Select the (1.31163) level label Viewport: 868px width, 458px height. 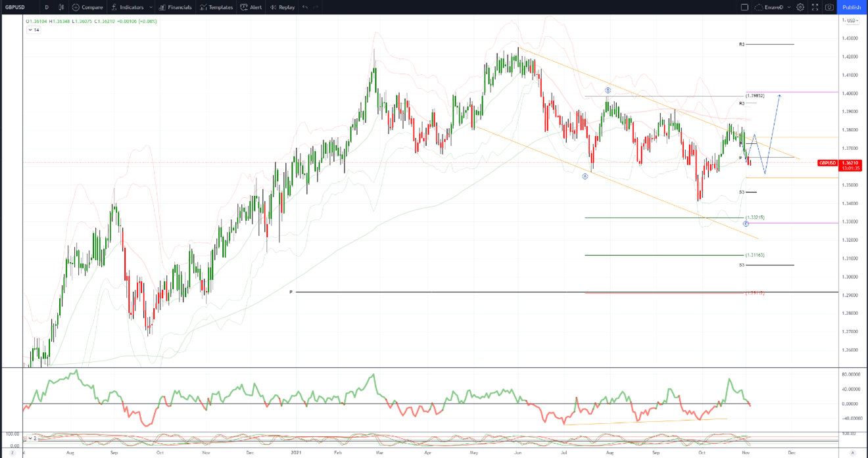(x=755, y=255)
